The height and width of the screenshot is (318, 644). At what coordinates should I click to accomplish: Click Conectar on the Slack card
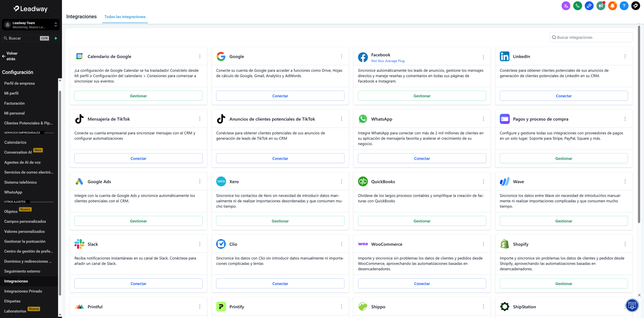click(138, 284)
